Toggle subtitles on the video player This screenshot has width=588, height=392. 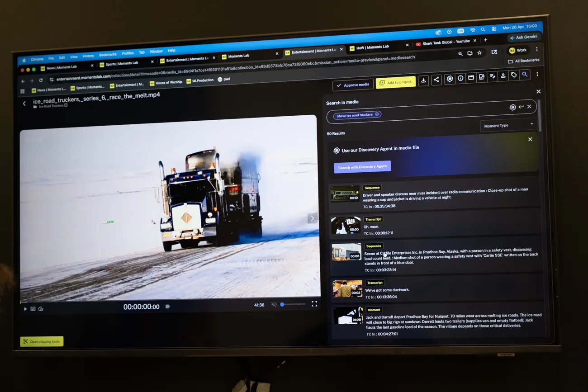point(33,309)
